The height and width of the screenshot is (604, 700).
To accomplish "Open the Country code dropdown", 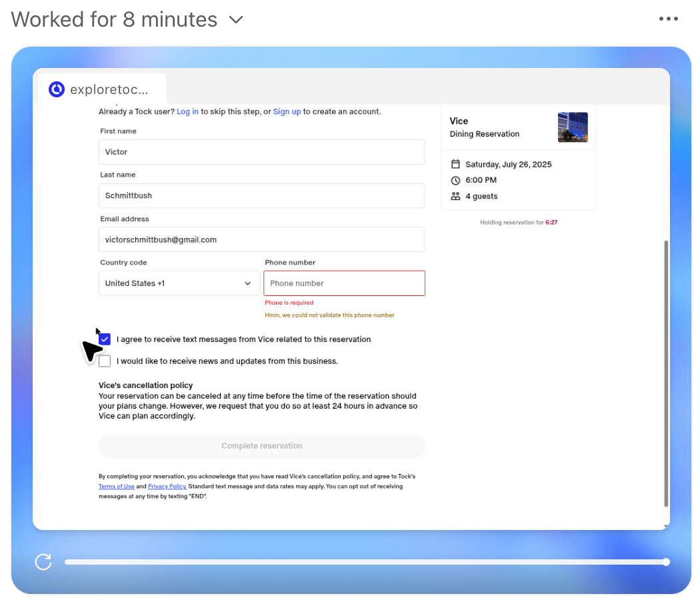I will 179,283.
